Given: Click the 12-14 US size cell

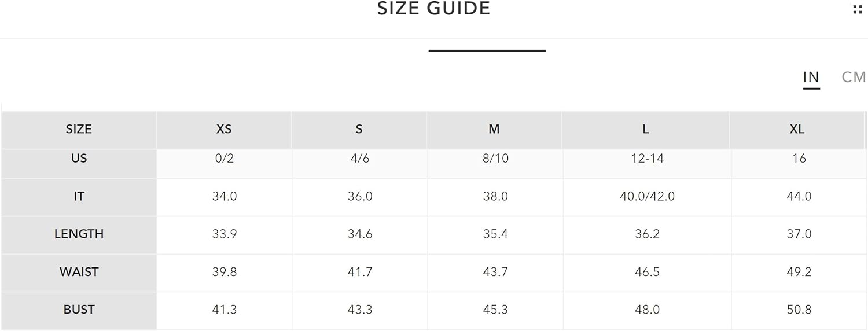Looking at the screenshot, I should pos(647,159).
